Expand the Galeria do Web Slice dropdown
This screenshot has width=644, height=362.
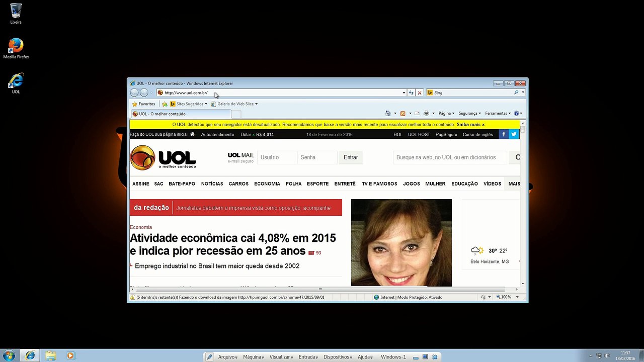point(256,104)
